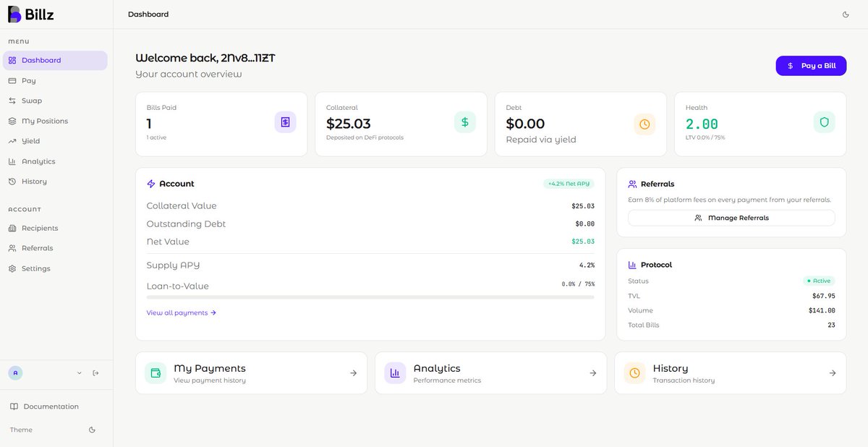Click the +4.2% Net APY badge
Viewport: 868px width, 447px height.
569,184
